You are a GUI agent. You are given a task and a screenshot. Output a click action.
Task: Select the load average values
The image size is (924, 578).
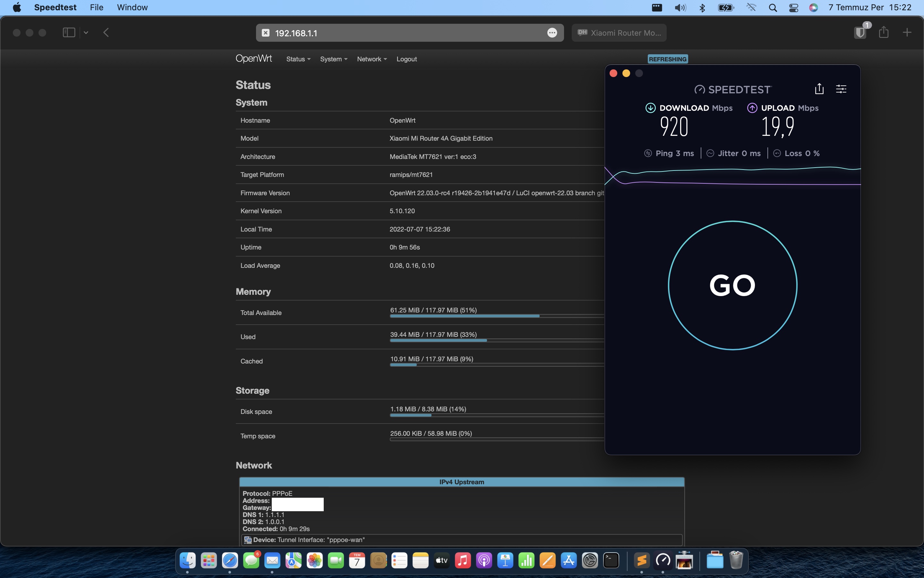click(412, 266)
